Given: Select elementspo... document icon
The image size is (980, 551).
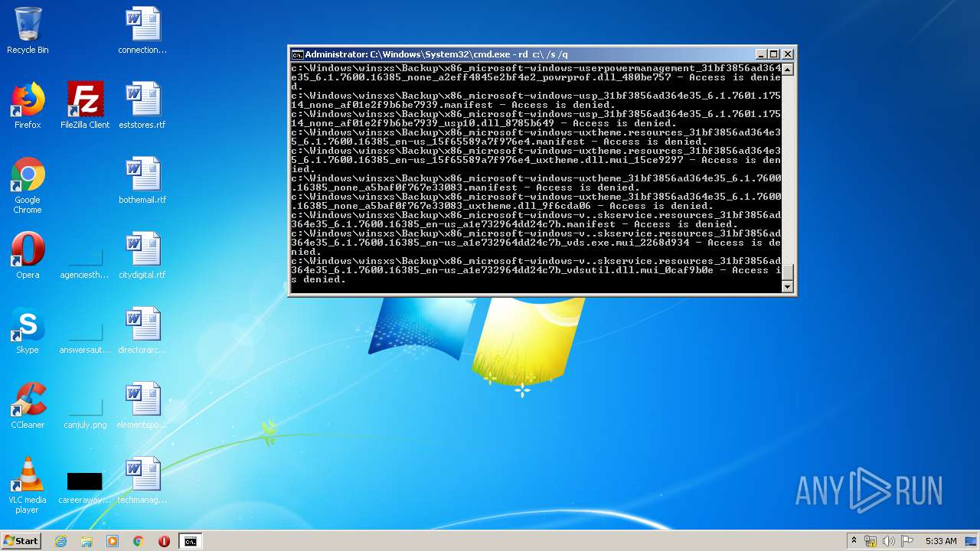Looking at the screenshot, I should [142, 406].
